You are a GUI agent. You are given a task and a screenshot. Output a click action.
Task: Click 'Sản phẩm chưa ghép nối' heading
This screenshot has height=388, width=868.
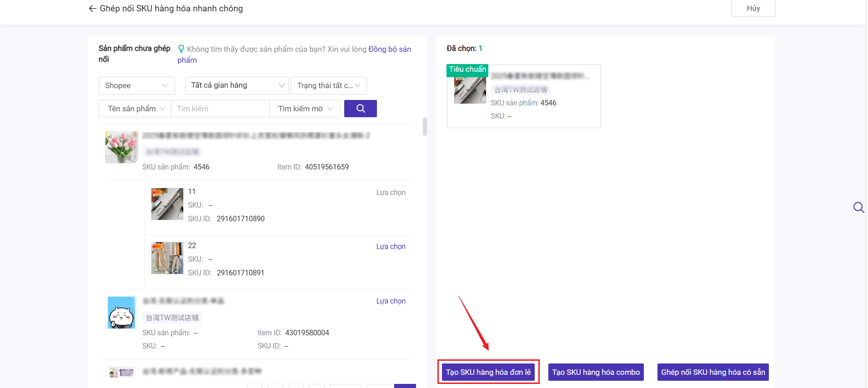tap(134, 54)
